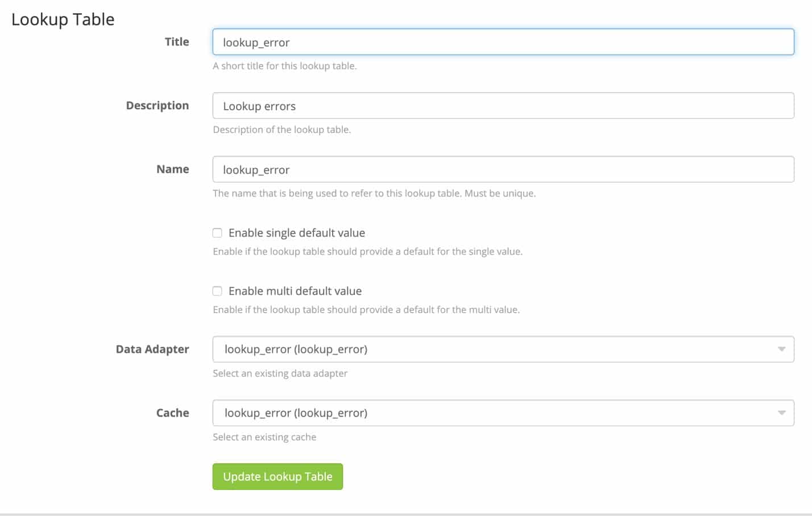Viewport: 812px width, 516px height.
Task: Click the Title field label
Action: [177, 41]
